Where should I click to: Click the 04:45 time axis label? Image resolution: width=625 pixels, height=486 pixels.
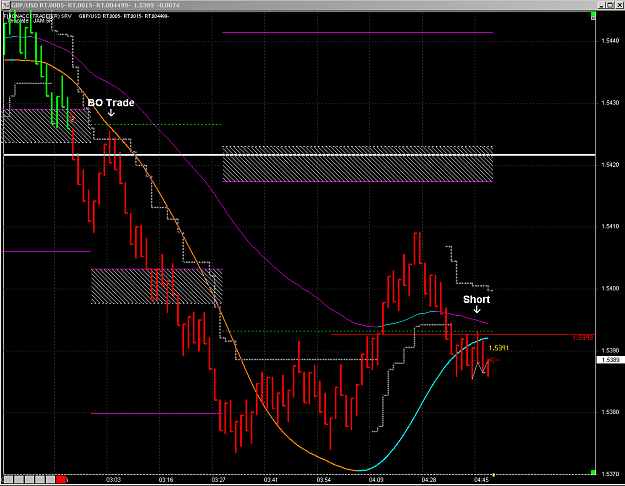[482, 480]
